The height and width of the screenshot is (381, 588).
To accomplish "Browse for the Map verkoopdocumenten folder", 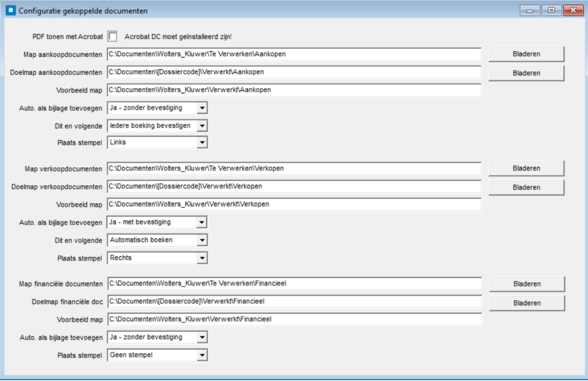I will click(x=526, y=168).
